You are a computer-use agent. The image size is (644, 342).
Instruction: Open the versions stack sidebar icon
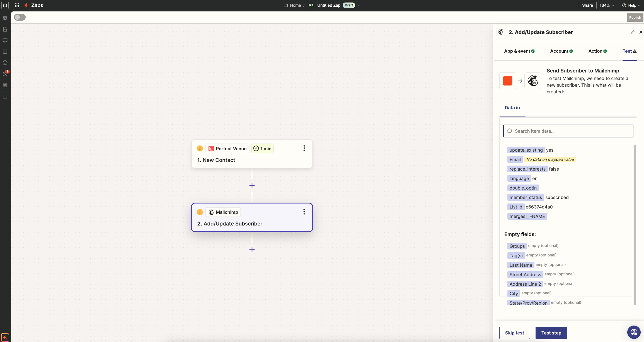tap(5, 96)
